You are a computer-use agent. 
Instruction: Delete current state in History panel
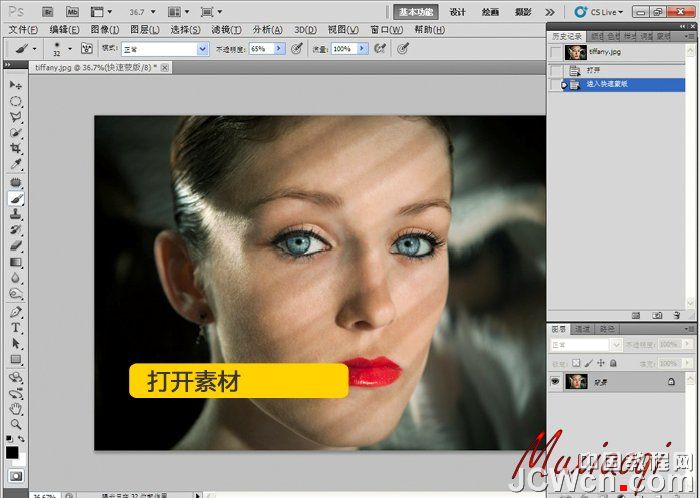[x=677, y=315]
